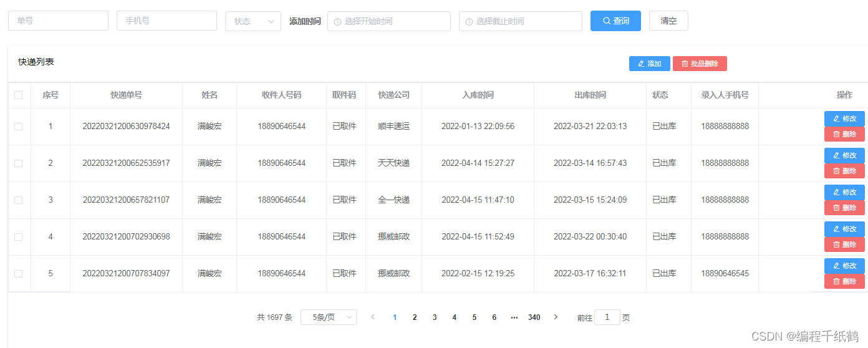868x348 pixels.
Task: Click 修改 edit button for row 4
Action: click(x=844, y=229)
